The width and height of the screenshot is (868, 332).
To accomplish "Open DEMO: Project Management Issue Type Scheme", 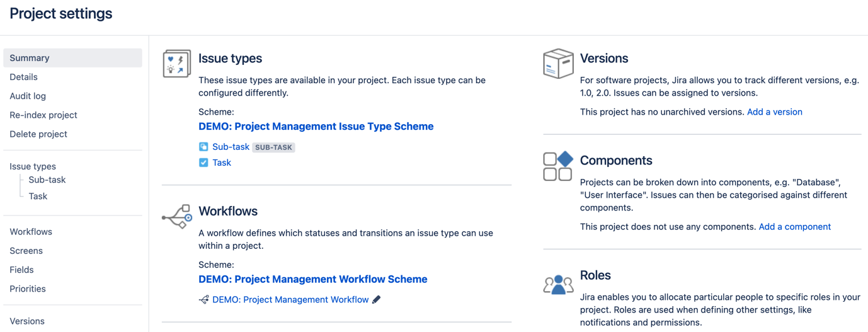I will (316, 127).
